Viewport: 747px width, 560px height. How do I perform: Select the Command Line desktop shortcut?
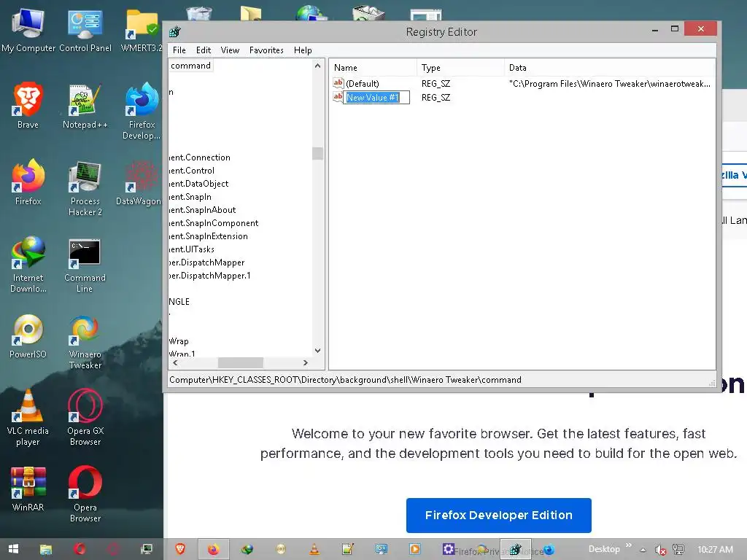85,264
